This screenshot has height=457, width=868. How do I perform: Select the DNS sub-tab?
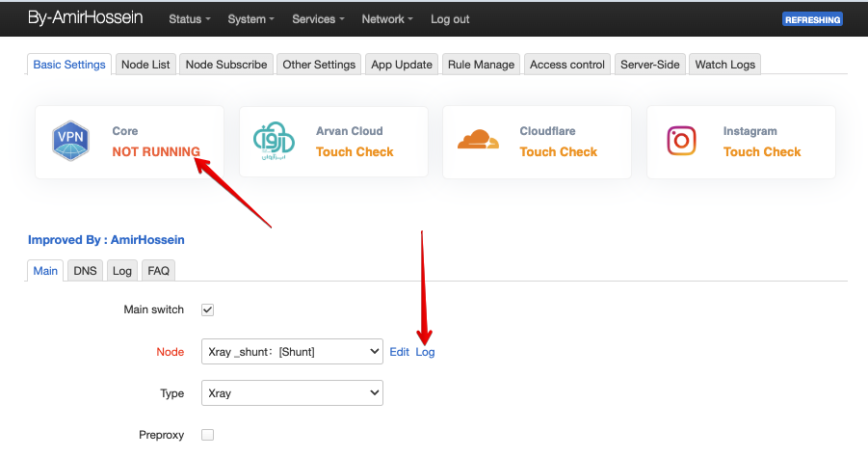tap(85, 271)
